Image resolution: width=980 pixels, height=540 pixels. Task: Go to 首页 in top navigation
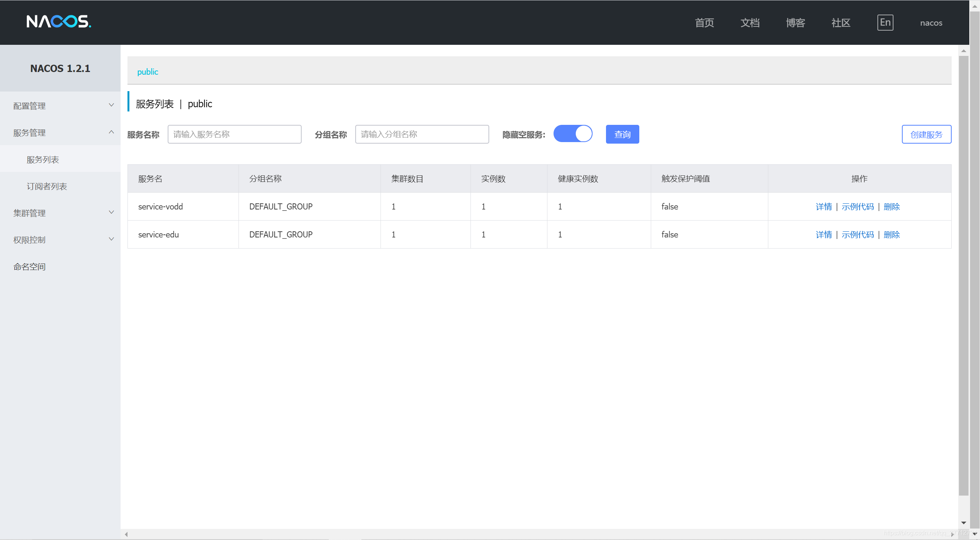tap(704, 23)
